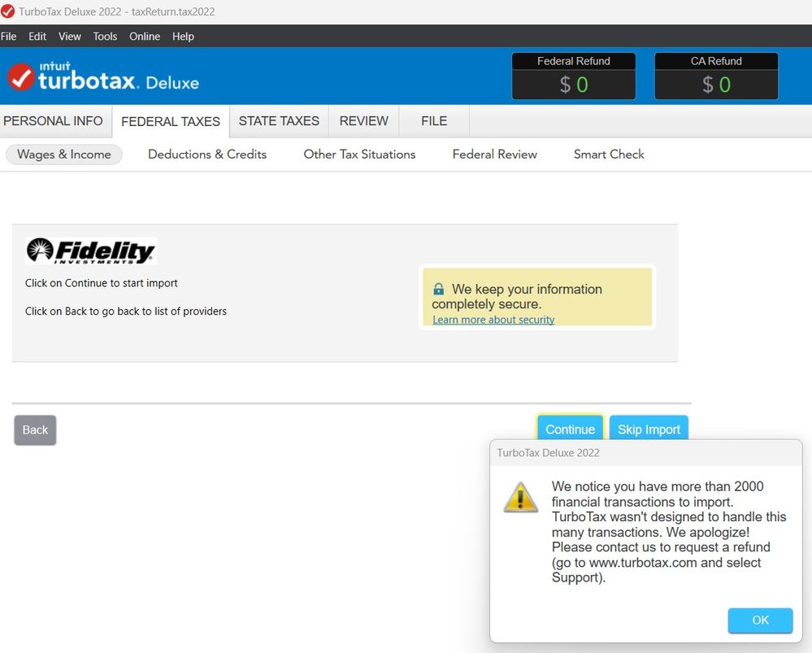Viewport: 812px width, 653px height.
Task: Click the yellow warning triangle icon
Action: tap(520, 497)
